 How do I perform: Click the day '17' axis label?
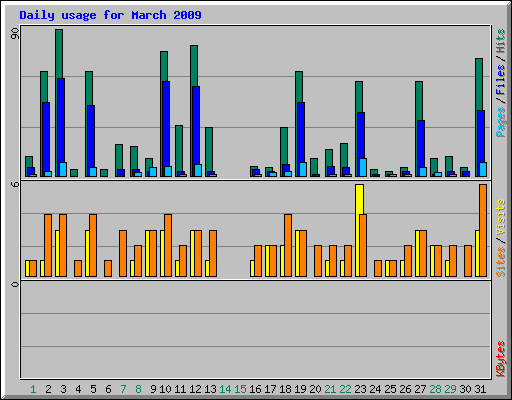click(x=270, y=389)
